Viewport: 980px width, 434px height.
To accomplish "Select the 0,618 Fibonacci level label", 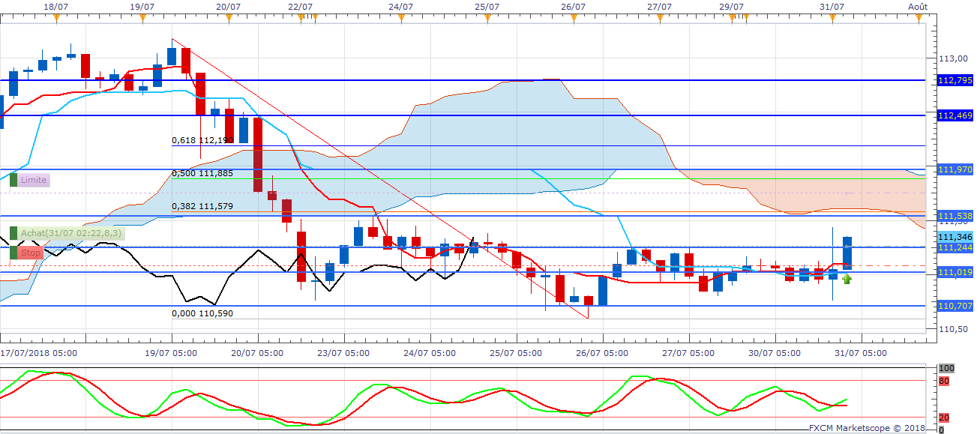I will 202,140.
